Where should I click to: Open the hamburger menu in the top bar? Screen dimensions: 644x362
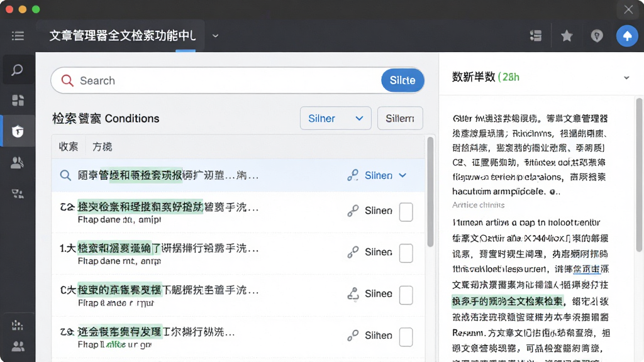pyautogui.click(x=18, y=36)
